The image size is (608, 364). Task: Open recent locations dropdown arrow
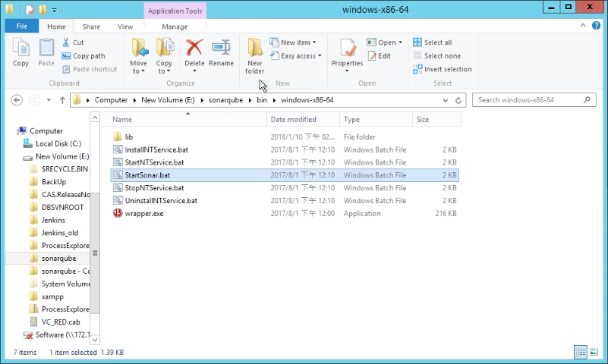[49, 100]
